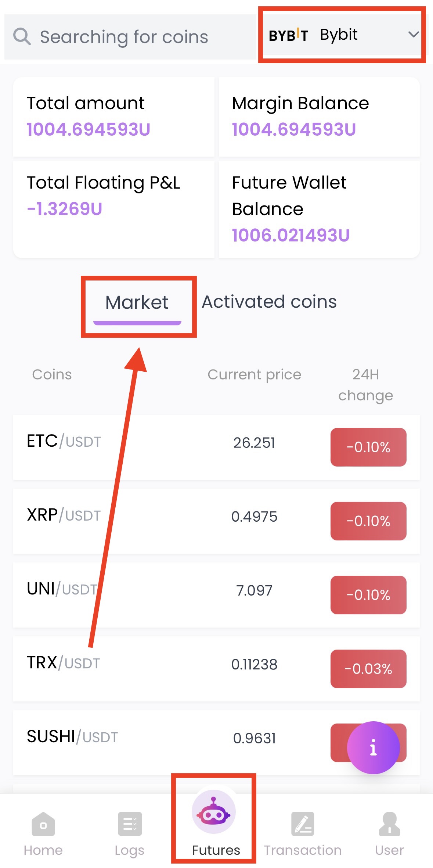This screenshot has height=868, width=433.
Task: Go to User profile icon
Action: (389, 824)
